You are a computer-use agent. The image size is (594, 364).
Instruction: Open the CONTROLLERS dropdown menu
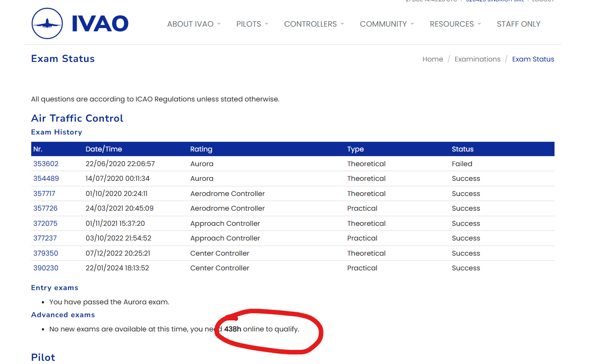point(314,24)
